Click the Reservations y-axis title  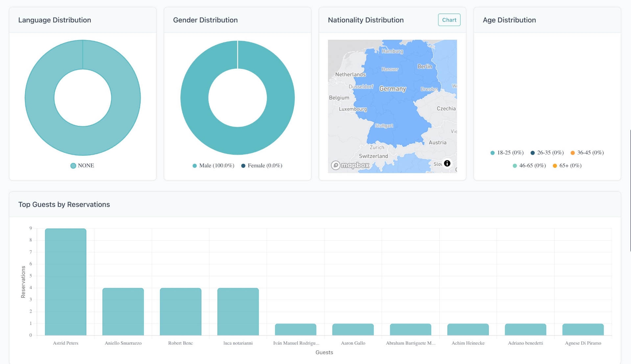[23, 282]
